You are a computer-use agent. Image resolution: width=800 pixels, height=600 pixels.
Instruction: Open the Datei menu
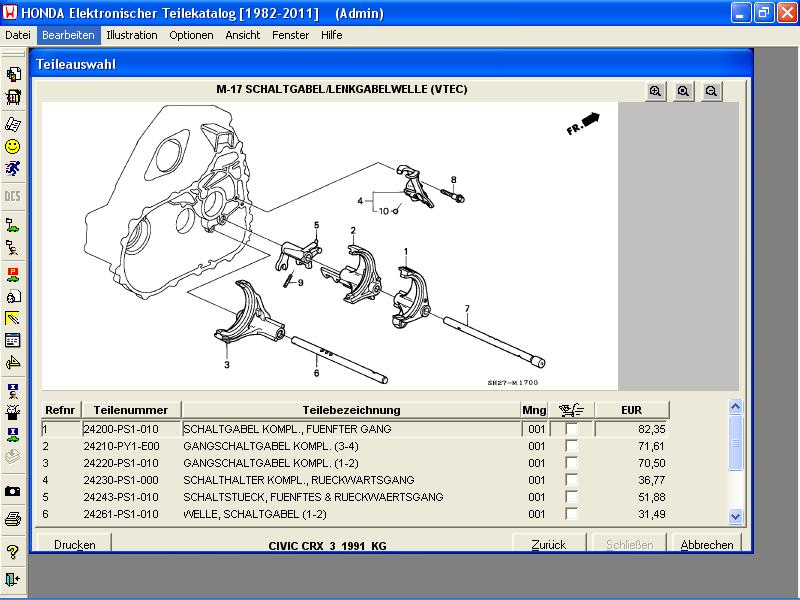(x=18, y=35)
